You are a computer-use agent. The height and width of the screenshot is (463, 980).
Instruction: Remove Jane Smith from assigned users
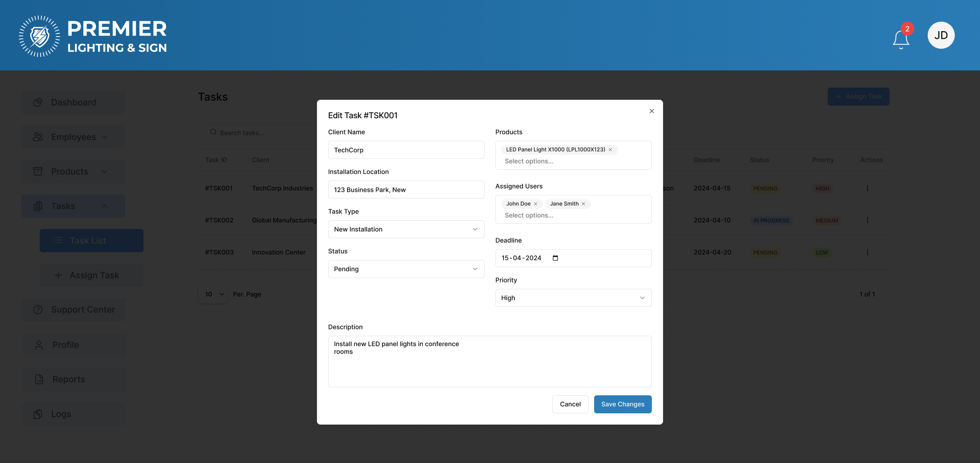point(583,204)
